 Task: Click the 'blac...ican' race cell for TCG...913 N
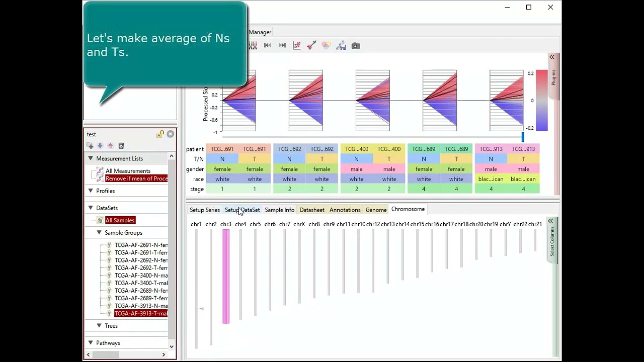click(x=491, y=179)
